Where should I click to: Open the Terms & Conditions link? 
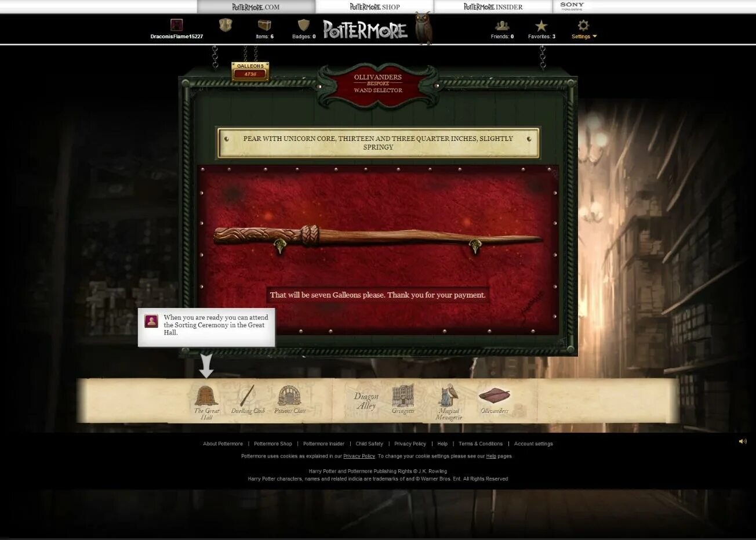(481, 444)
